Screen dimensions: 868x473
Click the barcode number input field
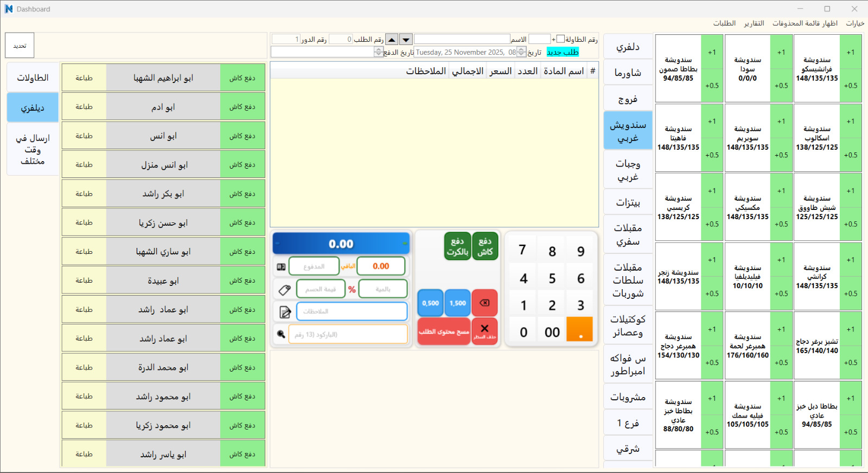point(348,334)
